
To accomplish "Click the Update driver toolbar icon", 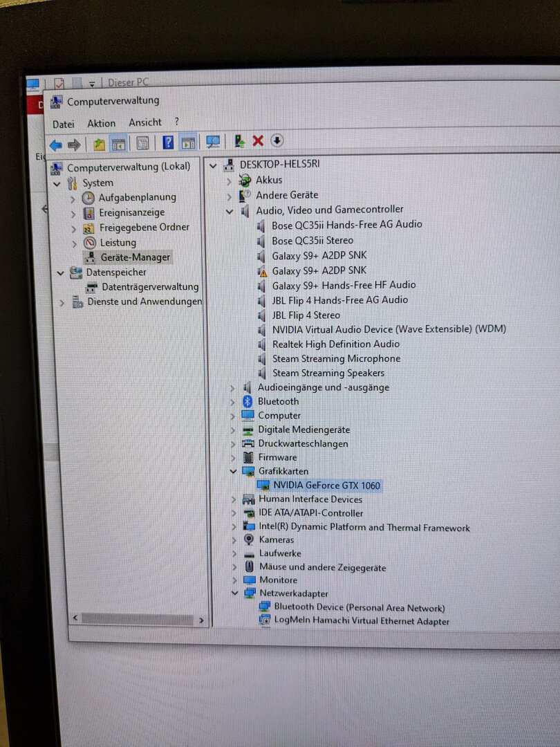I will [239, 141].
